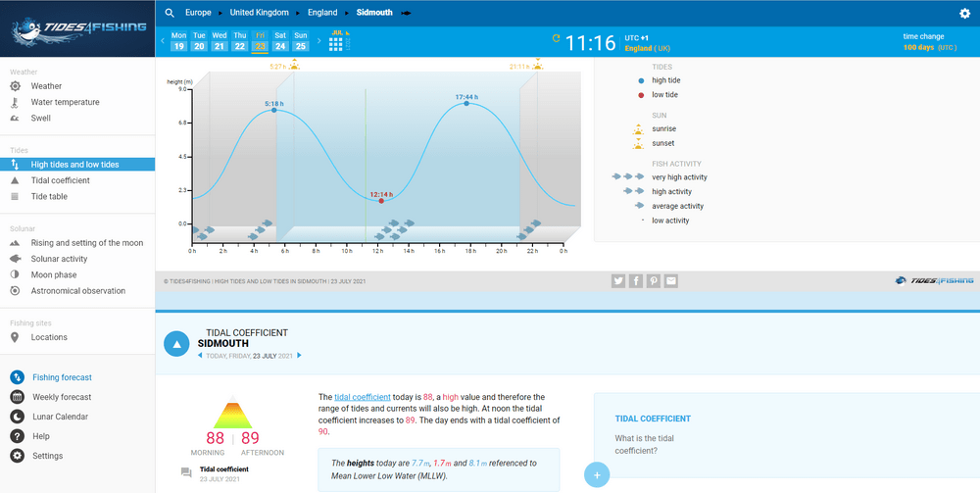Expand tidal coefficient info with plus button
Image resolution: width=980 pixels, height=493 pixels.
pos(596,475)
